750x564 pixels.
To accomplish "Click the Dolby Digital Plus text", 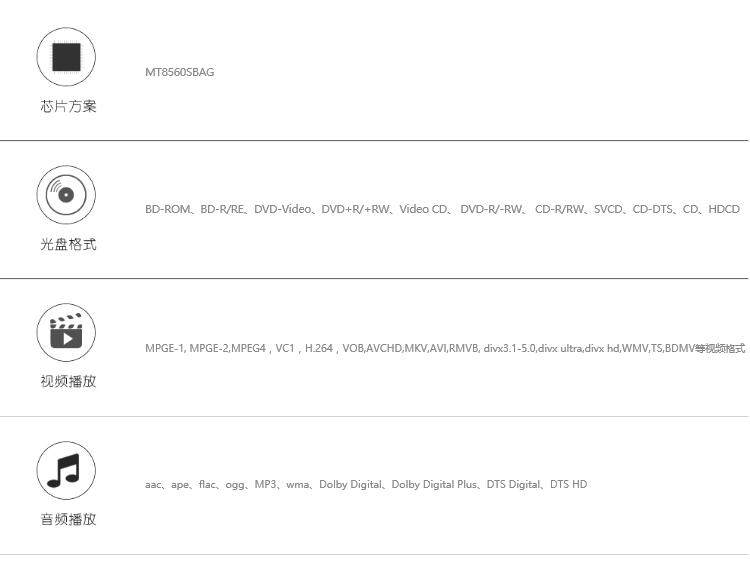I will pyautogui.click(x=434, y=485).
